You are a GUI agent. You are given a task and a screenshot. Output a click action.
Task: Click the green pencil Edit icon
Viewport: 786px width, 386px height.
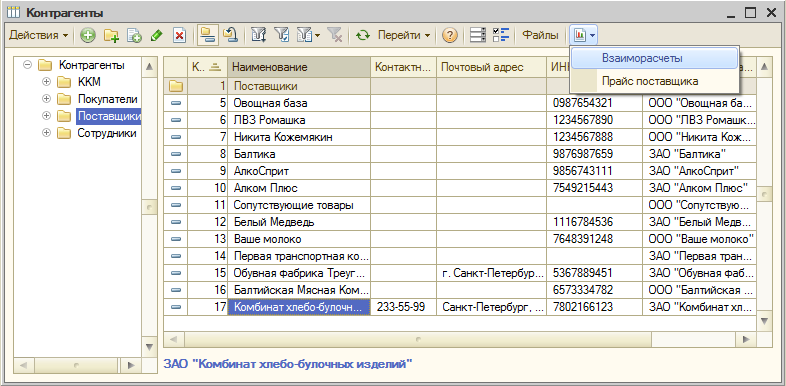[156, 35]
